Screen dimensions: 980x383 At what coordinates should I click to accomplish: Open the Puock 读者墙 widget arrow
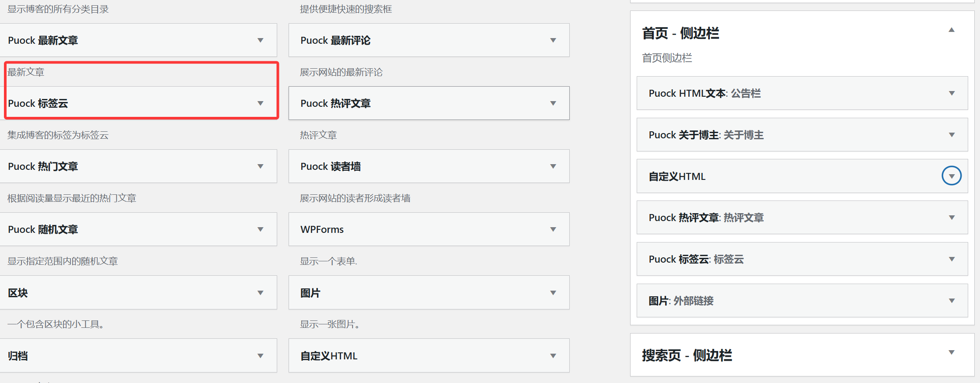coord(553,166)
